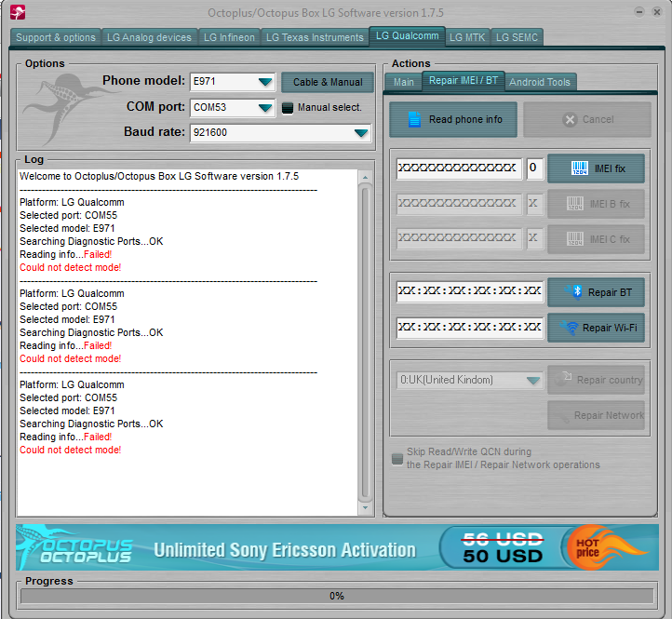Click the Hot price flame badge

click(x=605, y=548)
